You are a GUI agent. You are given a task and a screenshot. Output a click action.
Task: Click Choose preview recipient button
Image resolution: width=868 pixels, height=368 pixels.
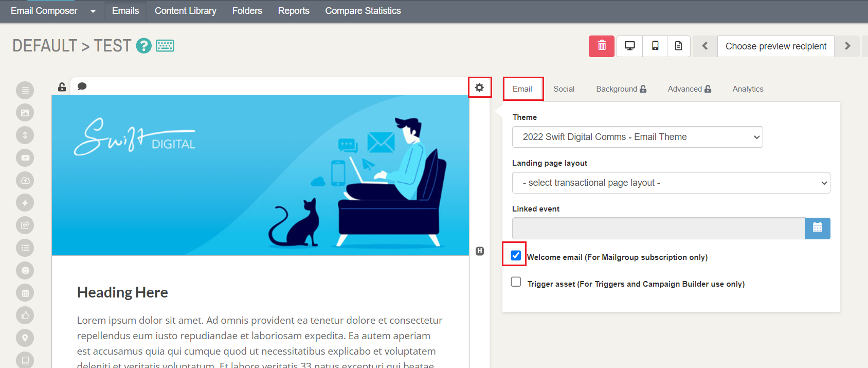[x=776, y=46]
